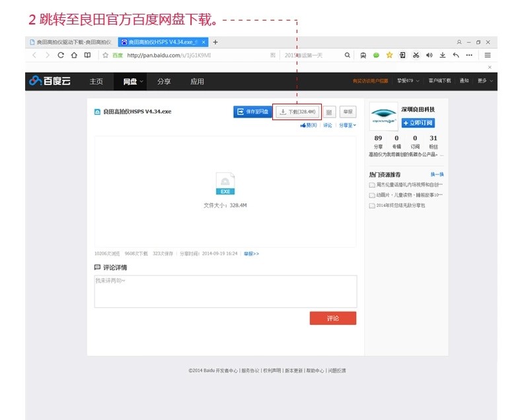Open 通知 notifications in header
The width and height of the screenshot is (522, 420).
pos(464,81)
